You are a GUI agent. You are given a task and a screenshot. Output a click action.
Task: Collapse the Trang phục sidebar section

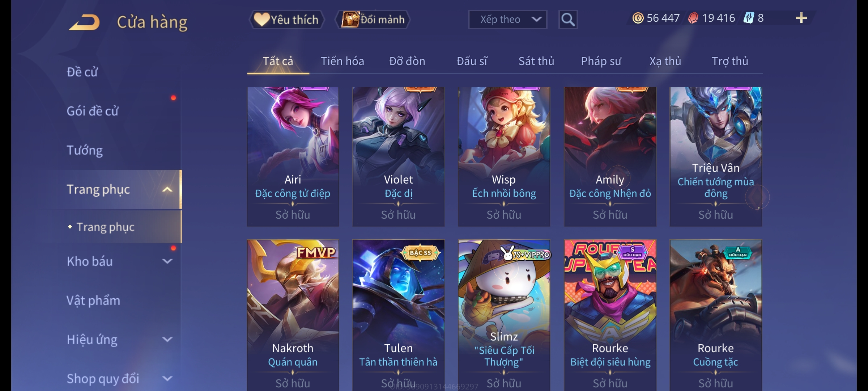[x=167, y=189]
